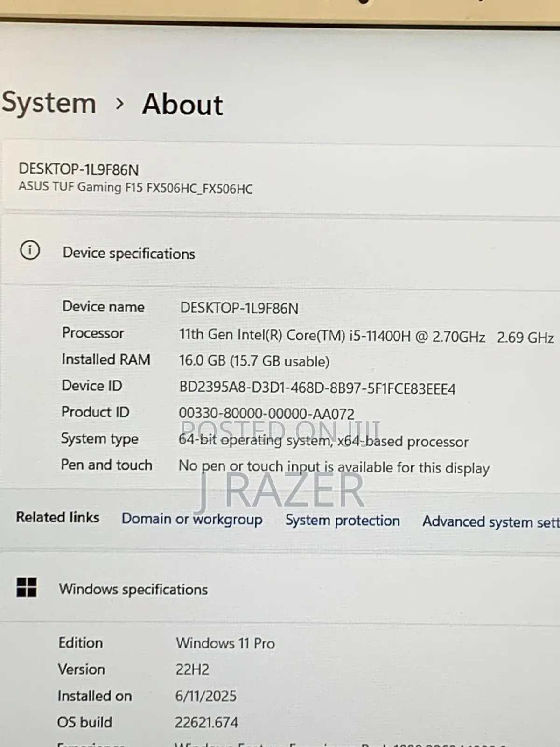Select the Edition value Windows 11 Pro
The image size is (560, 747).
(225, 643)
